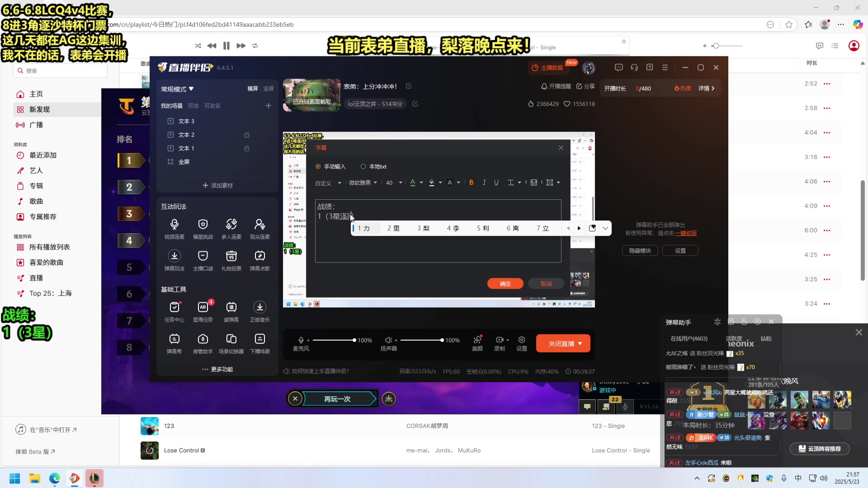Toggle shuffle in the music player
Image resolution: width=868 pixels, height=488 pixels.
(x=198, y=46)
